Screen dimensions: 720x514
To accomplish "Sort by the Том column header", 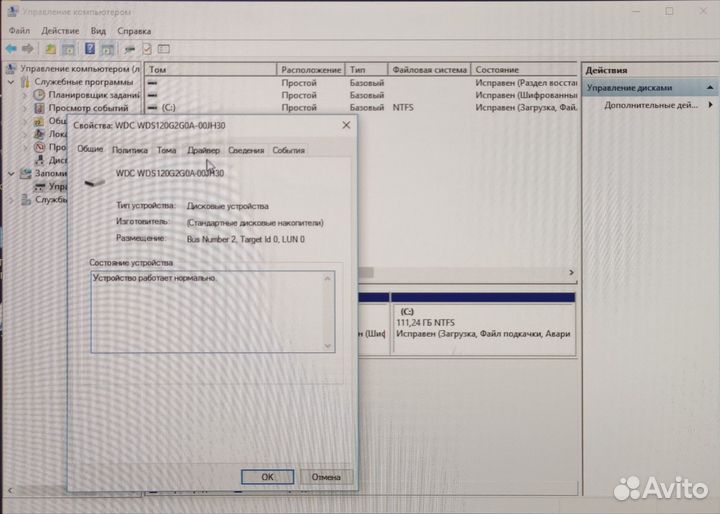I will coord(211,69).
